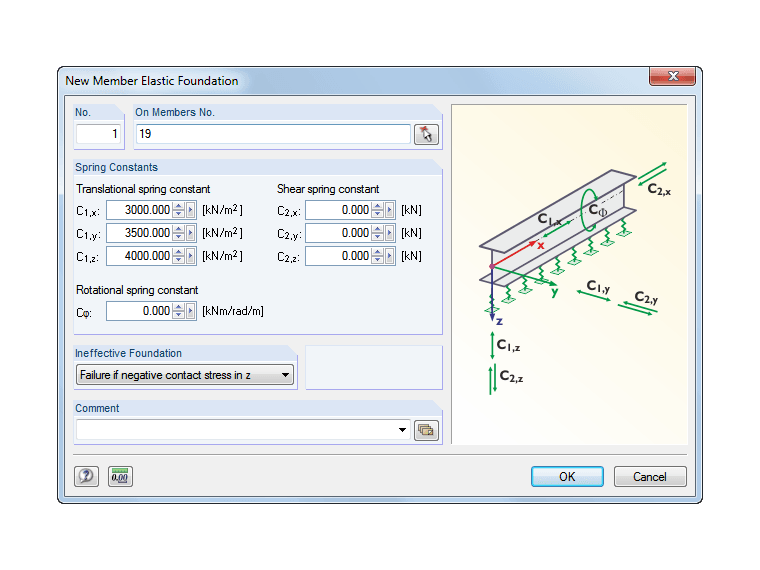Click the No. input field
This screenshot has height=570, width=760.
pos(98,134)
